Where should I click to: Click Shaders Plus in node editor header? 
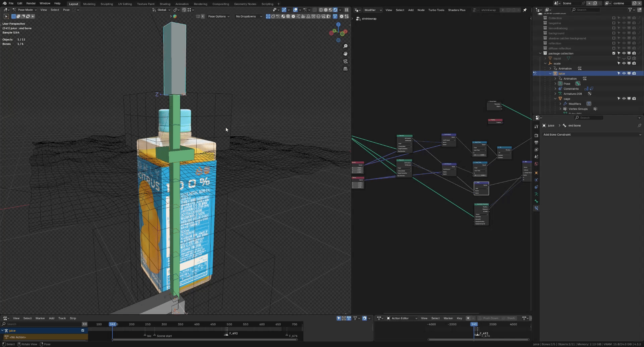point(457,10)
